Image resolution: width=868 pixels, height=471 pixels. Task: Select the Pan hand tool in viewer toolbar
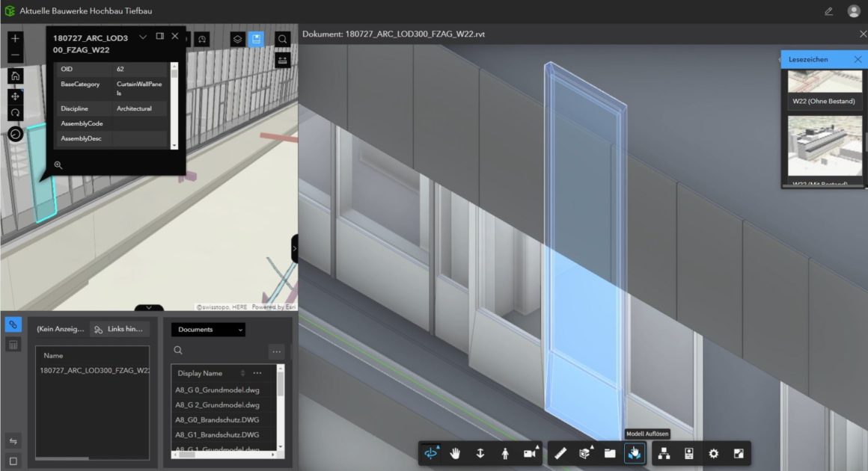455,453
